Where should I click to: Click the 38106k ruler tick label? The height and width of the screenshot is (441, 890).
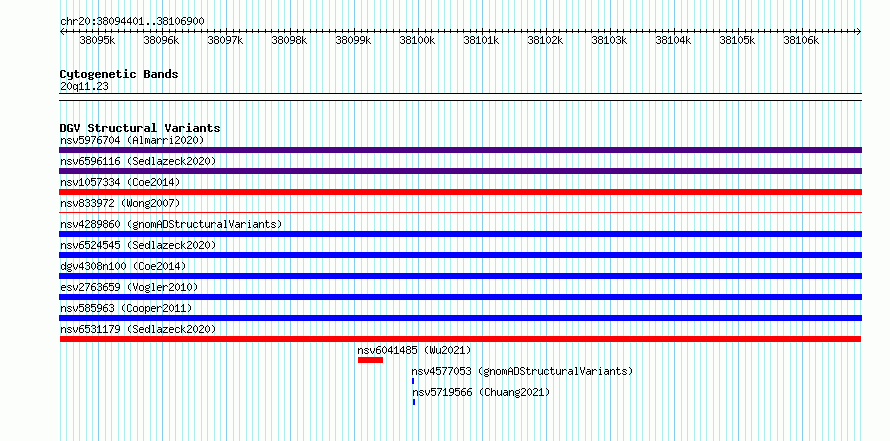[x=802, y=40]
